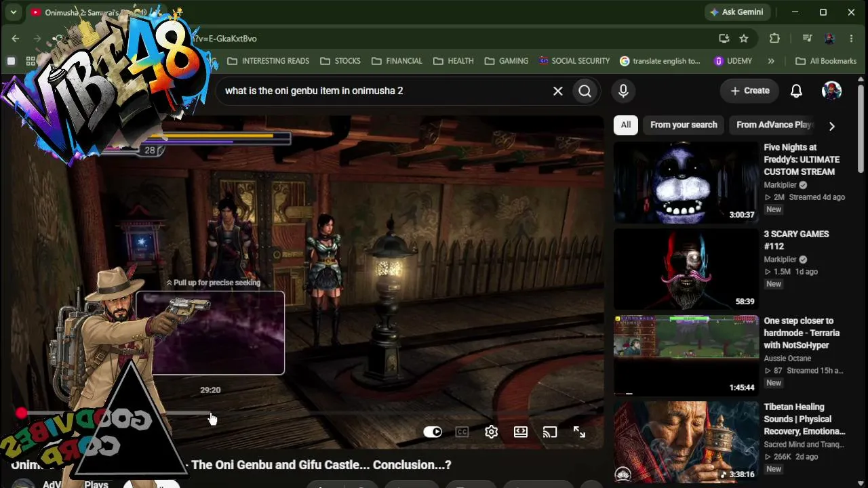Select the All filter chip
This screenshot has height=488, width=868.
tap(626, 125)
